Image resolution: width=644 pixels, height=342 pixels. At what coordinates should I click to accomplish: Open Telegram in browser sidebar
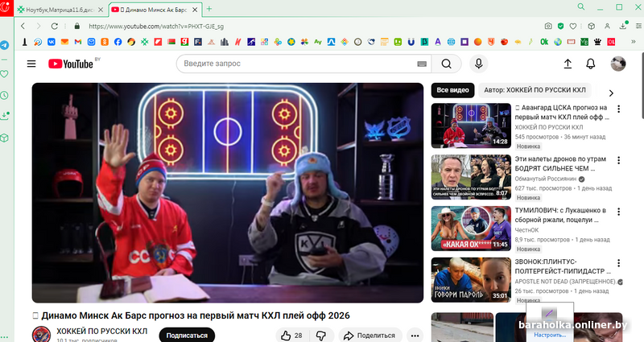click(x=5, y=45)
